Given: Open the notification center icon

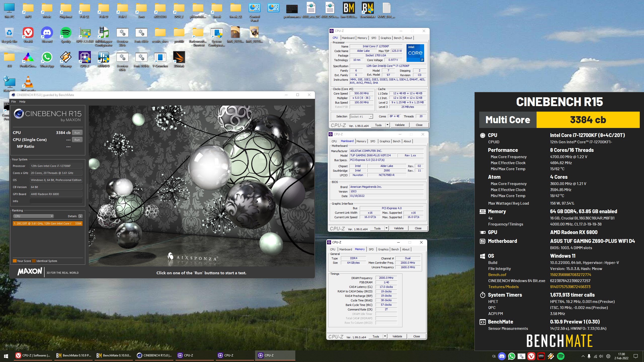Looking at the screenshot, I should point(636,356).
